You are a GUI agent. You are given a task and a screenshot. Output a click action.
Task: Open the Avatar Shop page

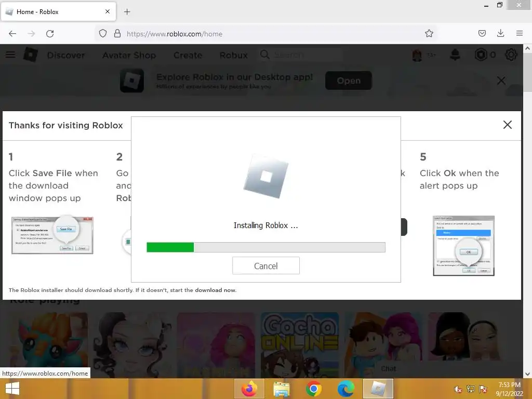tap(129, 55)
